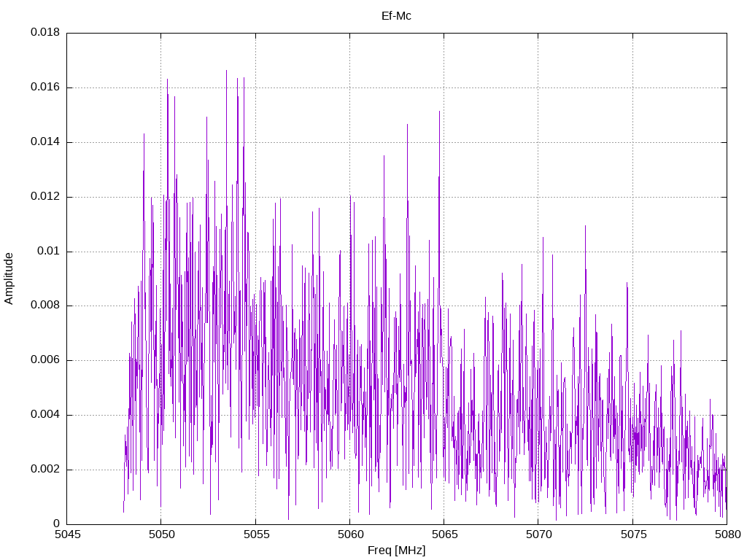This screenshot has width=747, height=560.
Task: Click the plot title Ef-Mc
Action: click(396, 16)
